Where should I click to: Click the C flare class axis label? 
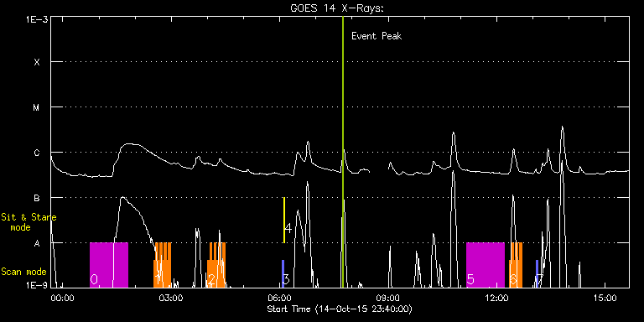coord(37,153)
